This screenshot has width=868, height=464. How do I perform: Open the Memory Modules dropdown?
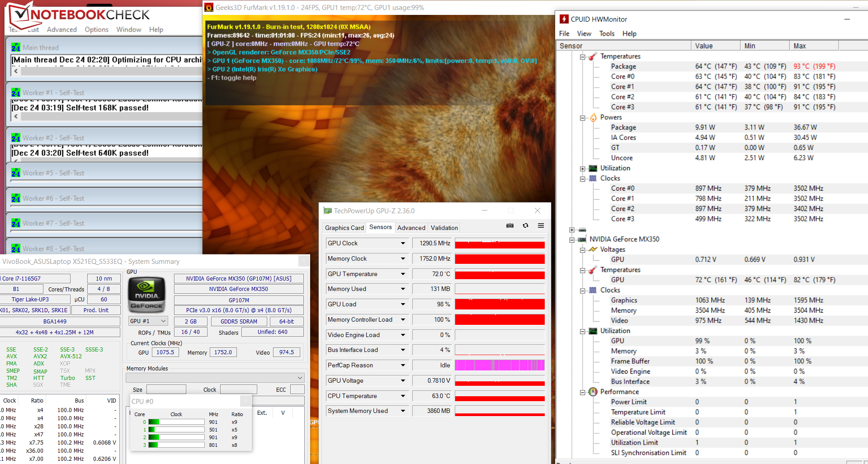(x=215, y=378)
